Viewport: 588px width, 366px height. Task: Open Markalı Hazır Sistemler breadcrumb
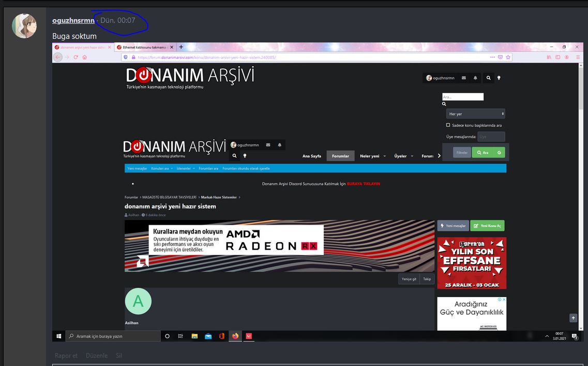[219, 197]
